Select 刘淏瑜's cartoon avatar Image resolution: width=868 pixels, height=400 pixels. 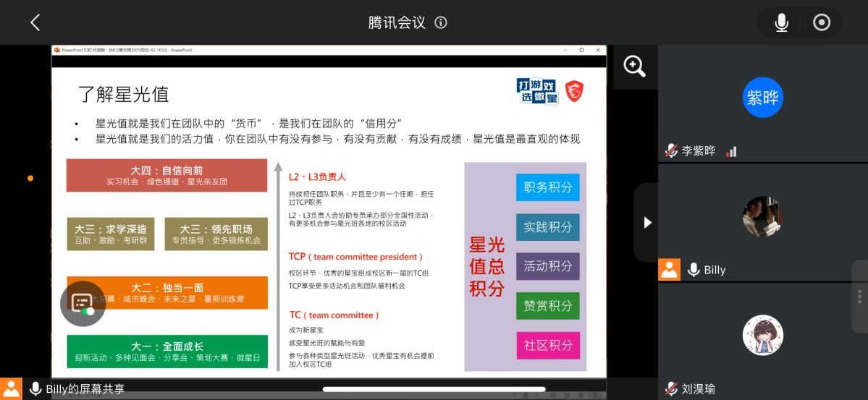pos(763,335)
